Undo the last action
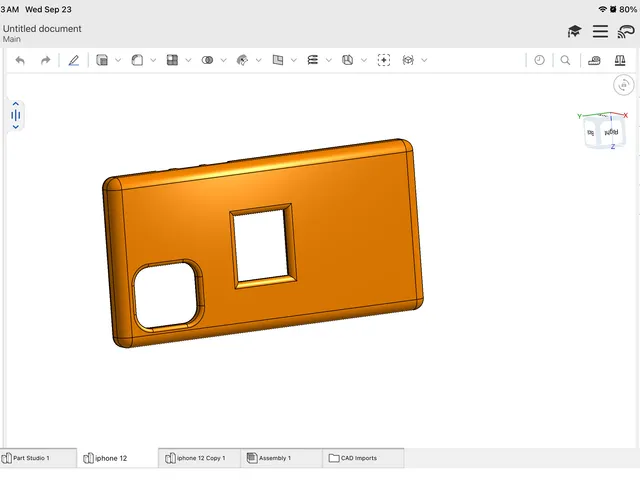 pos(20,60)
